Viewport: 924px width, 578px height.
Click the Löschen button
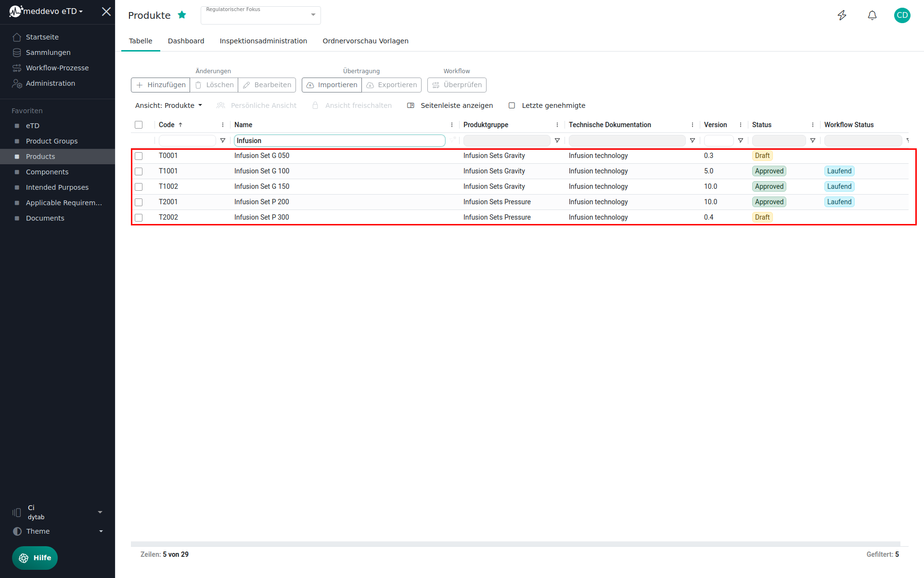[x=214, y=85]
